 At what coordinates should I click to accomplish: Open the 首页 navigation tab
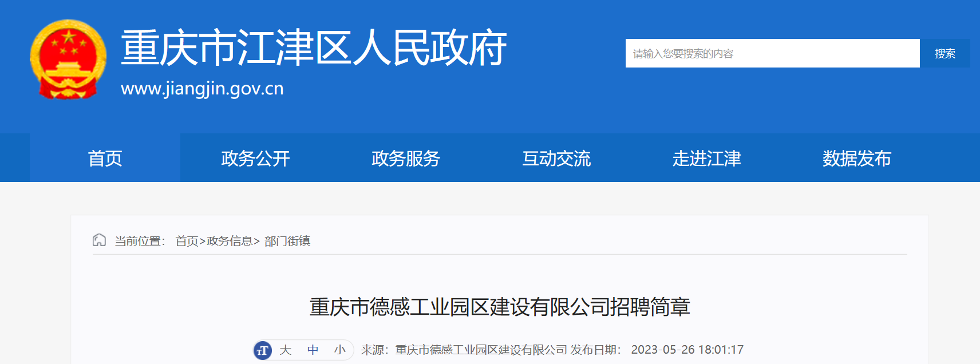tap(105, 158)
